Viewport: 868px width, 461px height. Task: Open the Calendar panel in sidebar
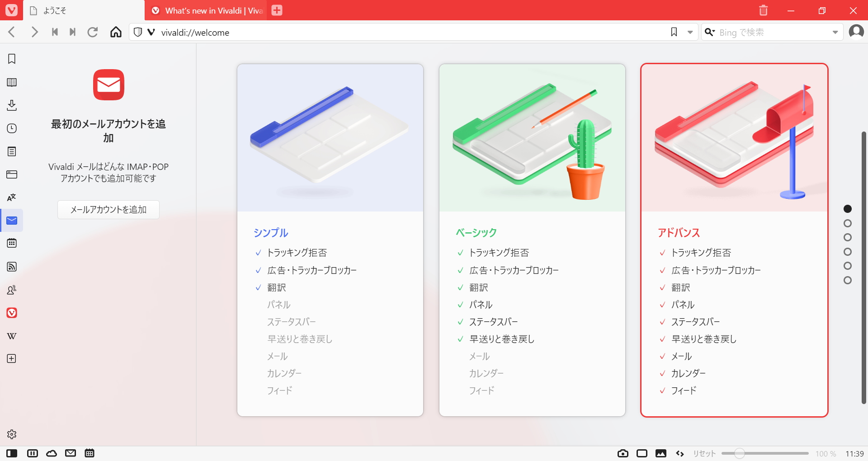[12, 243]
